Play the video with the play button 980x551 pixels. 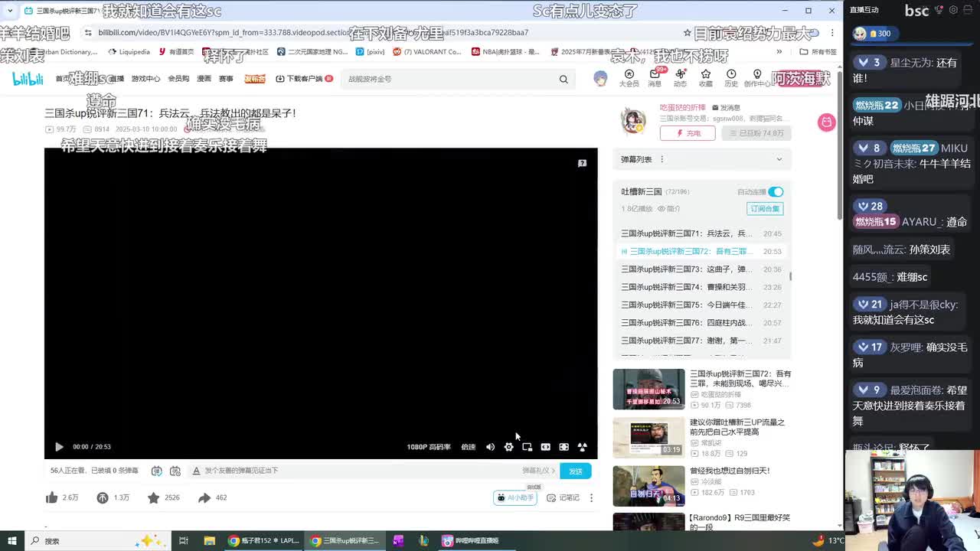coord(59,447)
